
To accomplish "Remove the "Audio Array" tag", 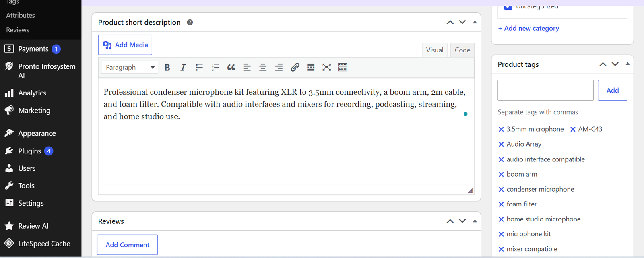I will (501, 144).
